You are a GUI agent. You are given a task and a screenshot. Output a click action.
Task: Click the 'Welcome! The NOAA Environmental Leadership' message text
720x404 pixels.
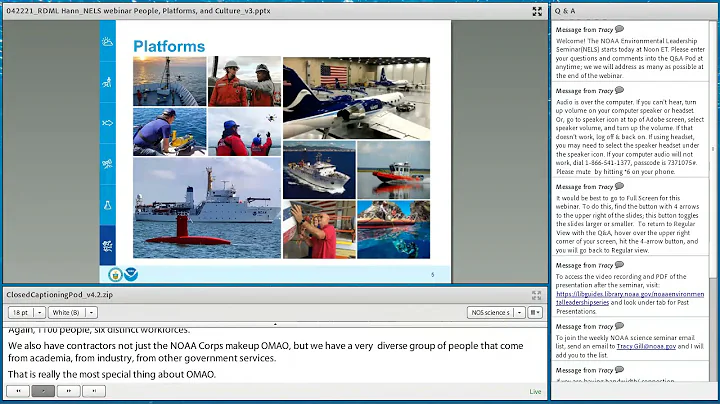coord(630,58)
